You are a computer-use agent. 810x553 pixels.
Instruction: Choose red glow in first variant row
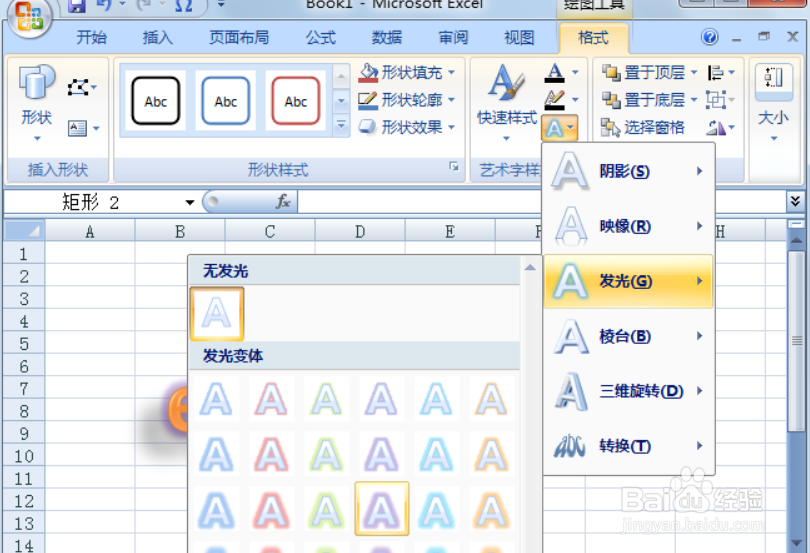pos(271,399)
